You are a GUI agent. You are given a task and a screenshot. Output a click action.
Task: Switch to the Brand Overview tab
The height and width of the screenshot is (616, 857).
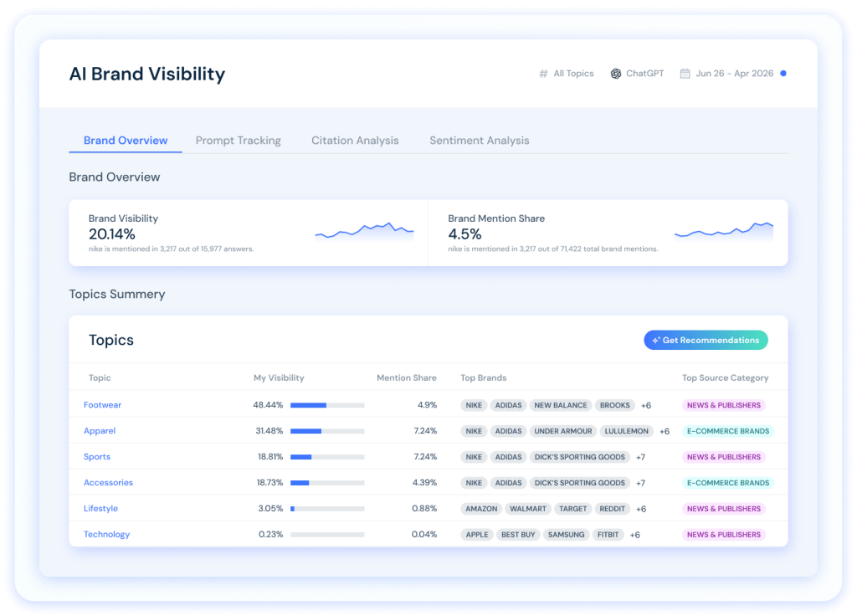(126, 141)
